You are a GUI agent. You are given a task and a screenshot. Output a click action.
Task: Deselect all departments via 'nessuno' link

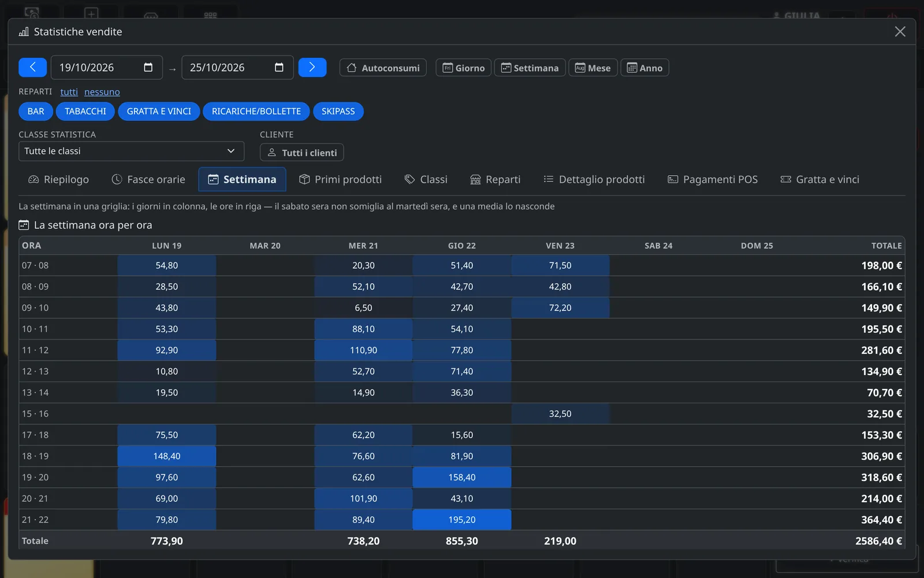click(102, 92)
